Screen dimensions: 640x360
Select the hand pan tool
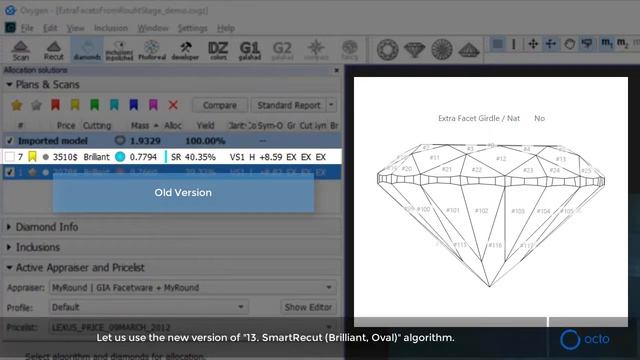tap(569, 43)
